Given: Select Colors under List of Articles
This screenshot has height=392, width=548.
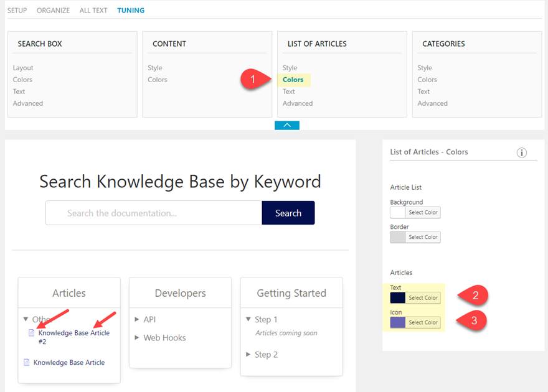Looking at the screenshot, I should (294, 80).
